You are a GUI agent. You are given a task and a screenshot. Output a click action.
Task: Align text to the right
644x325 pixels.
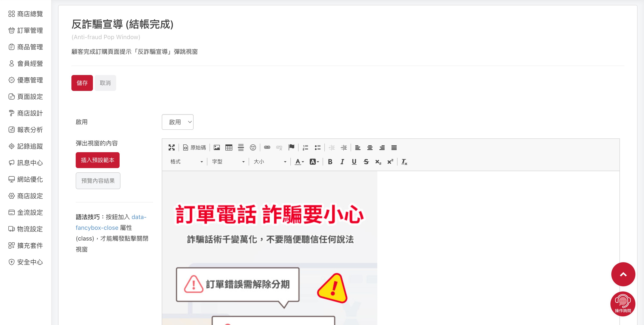click(382, 147)
